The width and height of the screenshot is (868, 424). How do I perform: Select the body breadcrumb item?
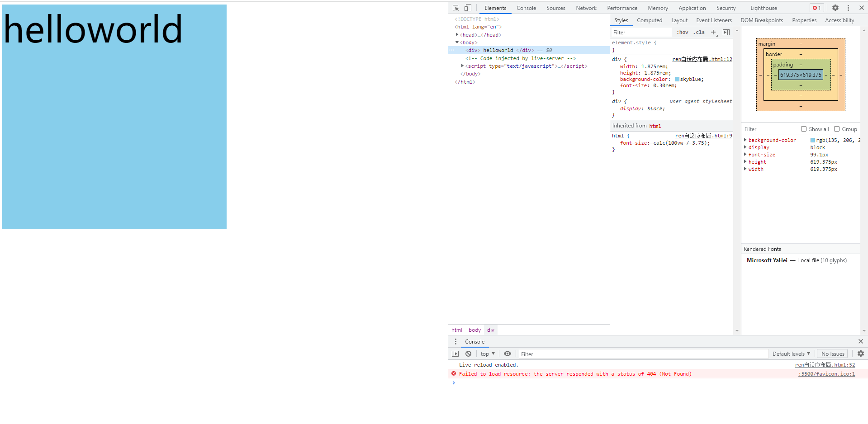coord(474,330)
